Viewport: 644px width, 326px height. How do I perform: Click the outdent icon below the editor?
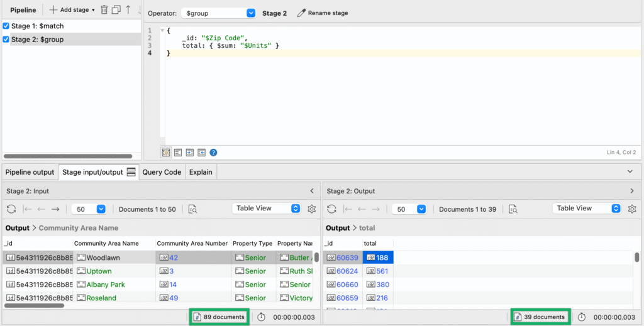click(202, 153)
